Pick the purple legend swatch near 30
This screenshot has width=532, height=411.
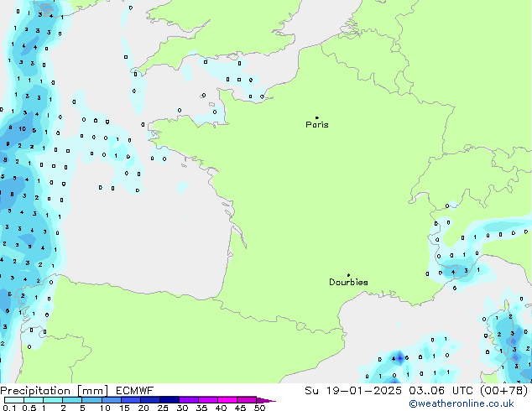coord(190,400)
